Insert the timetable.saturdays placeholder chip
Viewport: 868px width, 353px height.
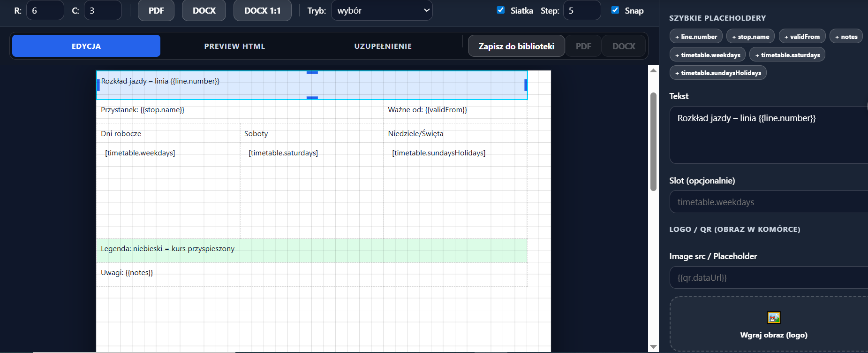787,55
